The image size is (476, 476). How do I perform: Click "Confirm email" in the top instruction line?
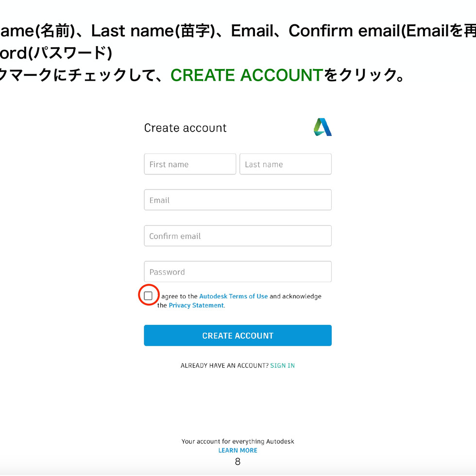347,31
